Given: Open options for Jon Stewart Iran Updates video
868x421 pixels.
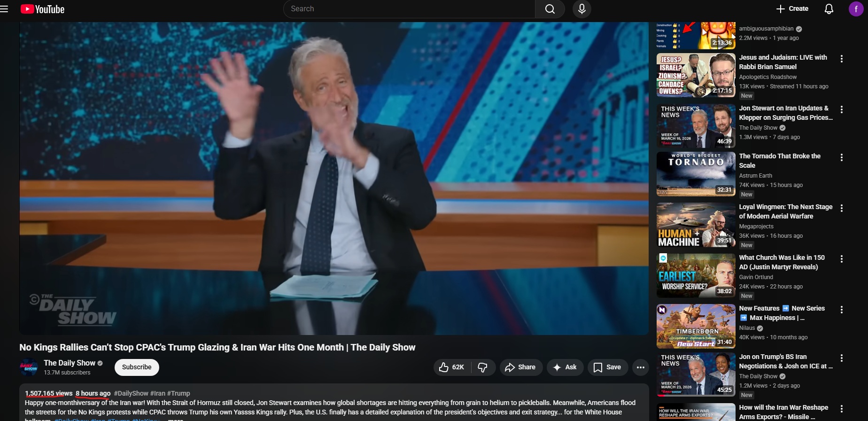Looking at the screenshot, I should point(841,109).
